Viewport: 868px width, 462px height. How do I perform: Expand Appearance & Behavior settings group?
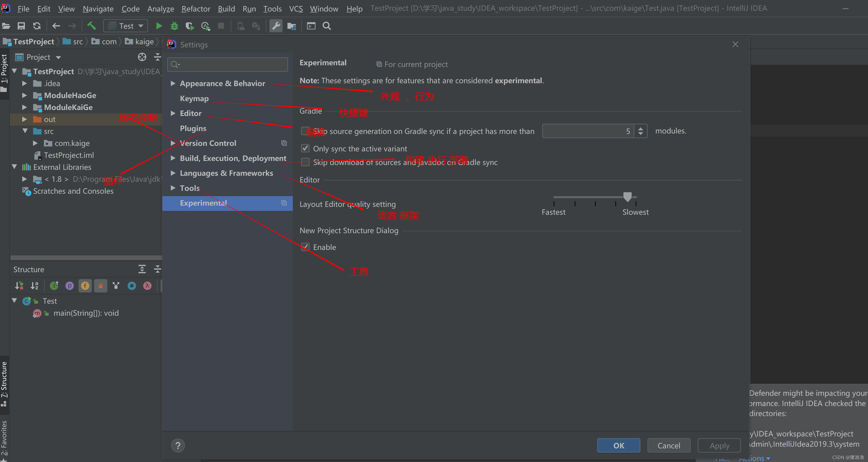pos(173,83)
